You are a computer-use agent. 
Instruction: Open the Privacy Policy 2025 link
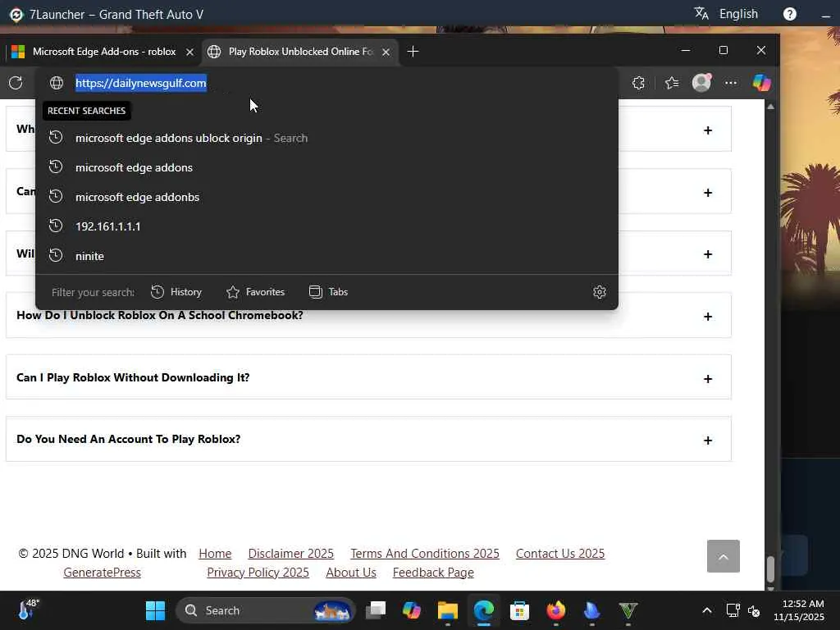(x=258, y=572)
